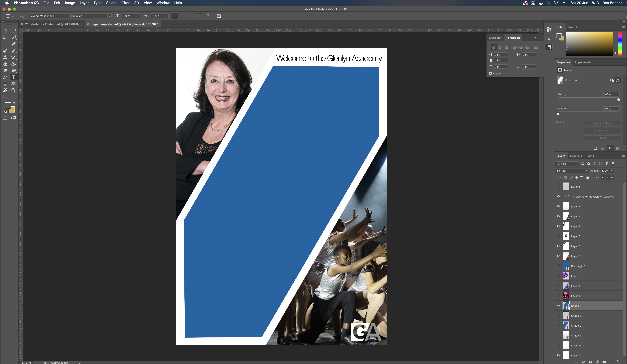Viewport: 627px width, 364px height.
Task: Switch to the Swatches tab
Action: (x=574, y=27)
